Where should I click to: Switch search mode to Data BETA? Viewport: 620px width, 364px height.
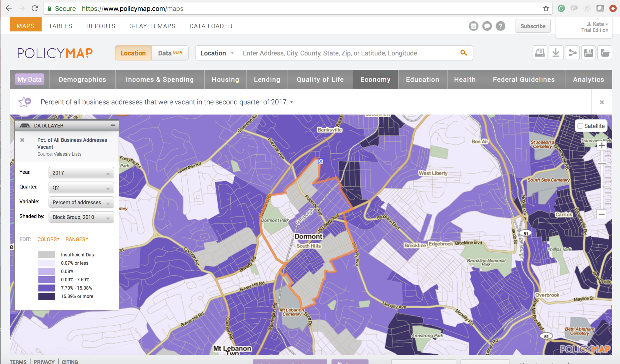[170, 53]
